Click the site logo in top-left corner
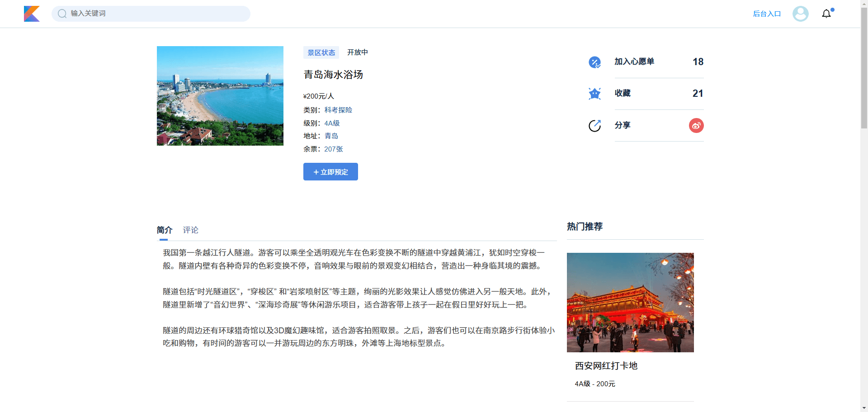Viewport: 868px width, 412px height. coord(32,14)
